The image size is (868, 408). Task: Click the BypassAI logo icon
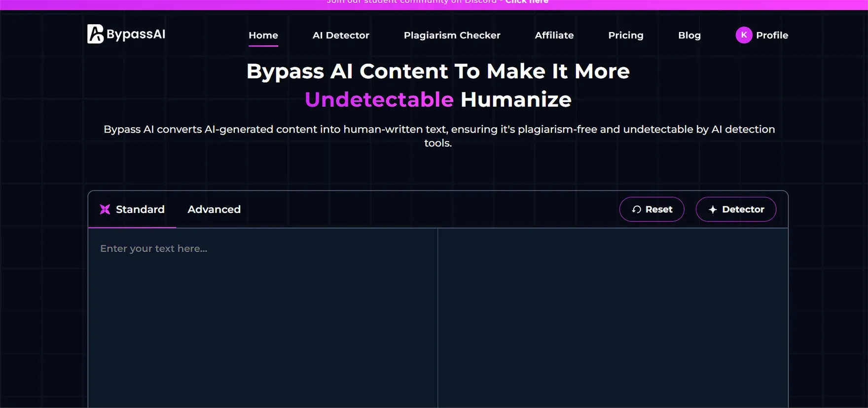95,34
